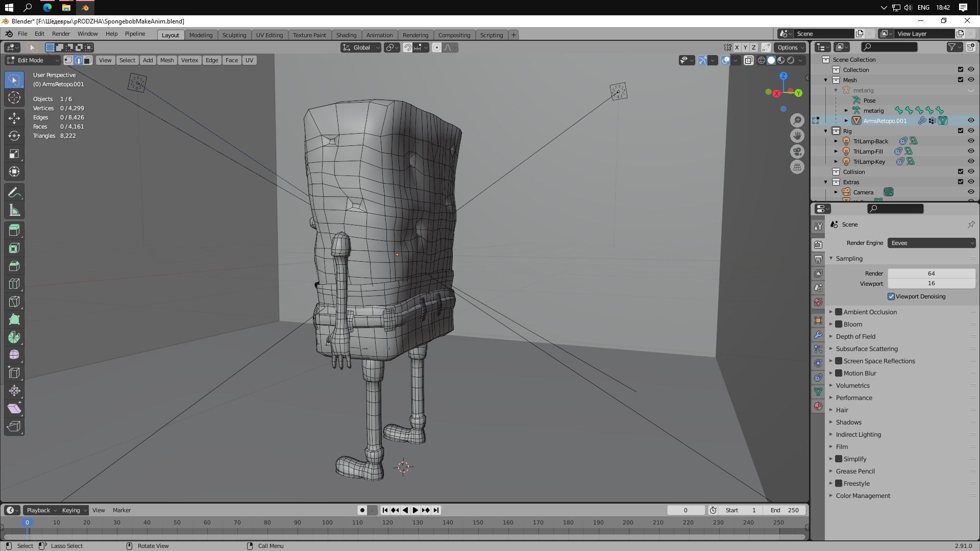
Task: Open the Mesh menu in viewport header
Action: [x=167, y=60]
